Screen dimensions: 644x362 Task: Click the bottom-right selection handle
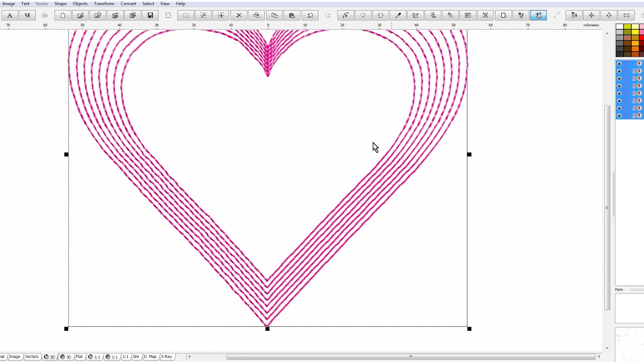(469, 329)
